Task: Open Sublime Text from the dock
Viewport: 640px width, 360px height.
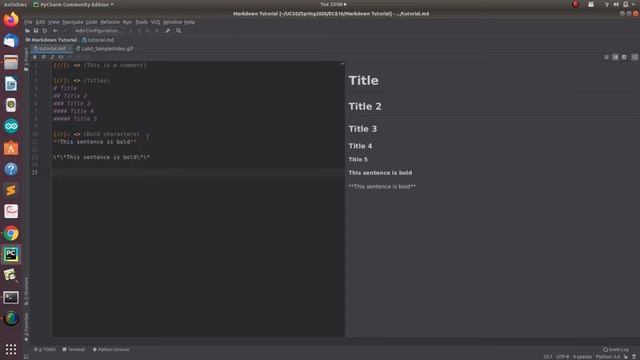Action: tap(11, 190)
